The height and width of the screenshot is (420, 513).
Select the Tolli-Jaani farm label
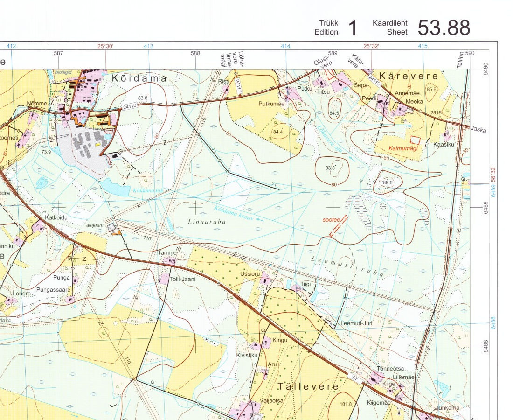point(182,279)
